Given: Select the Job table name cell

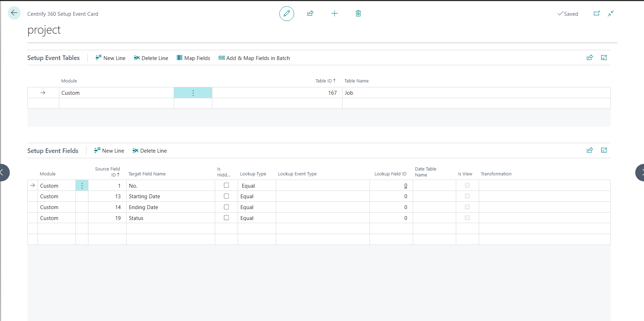Looking at the screenshot, I should click(476, 93).
